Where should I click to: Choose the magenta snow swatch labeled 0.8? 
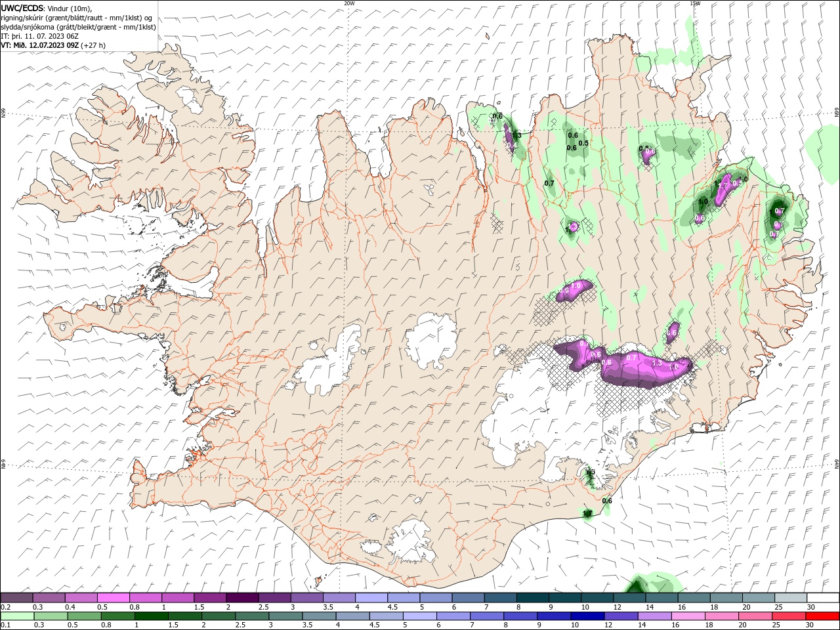(146, 598)
